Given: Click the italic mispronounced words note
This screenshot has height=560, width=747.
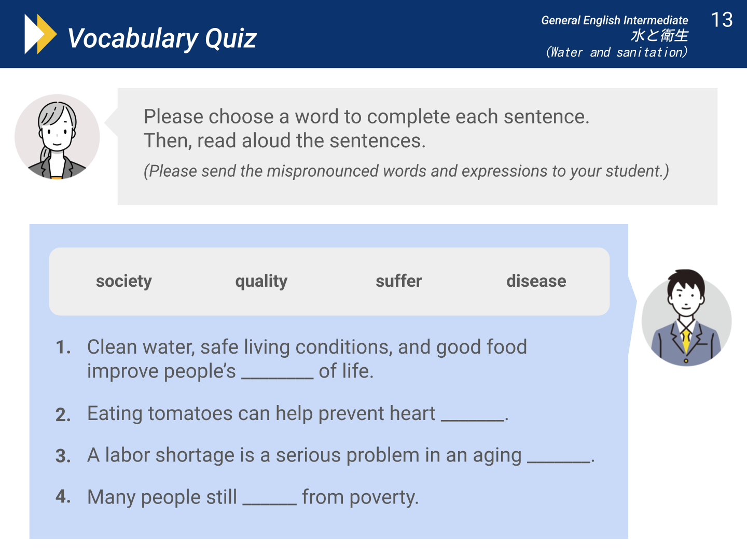Looking at the screenshot, I should pyautogui.click(x=406, y=171).
